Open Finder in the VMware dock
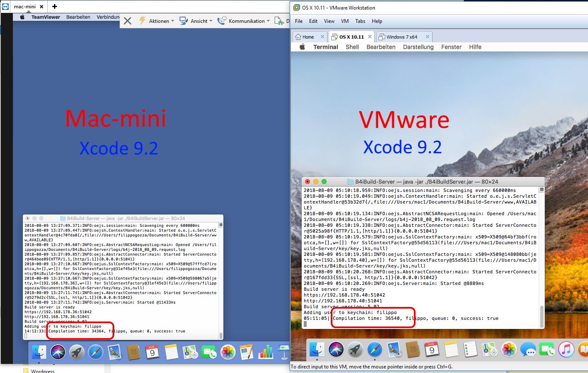 (317, 349)
